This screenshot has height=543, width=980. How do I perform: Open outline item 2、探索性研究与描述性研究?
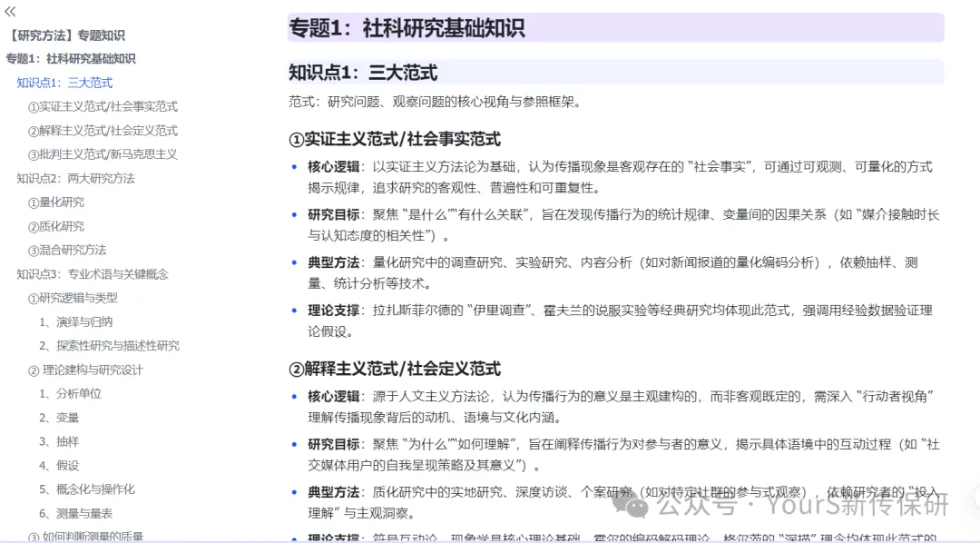(x=110, y=345)
